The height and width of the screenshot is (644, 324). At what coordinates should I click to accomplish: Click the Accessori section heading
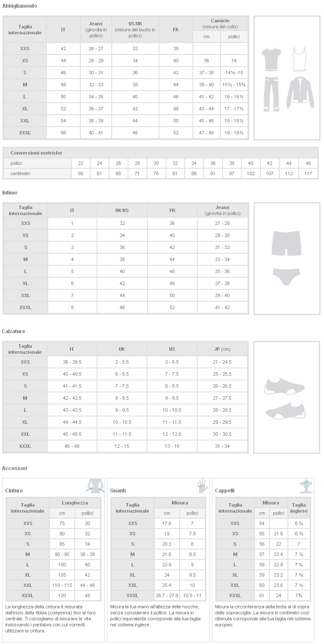tap(15, 468)
